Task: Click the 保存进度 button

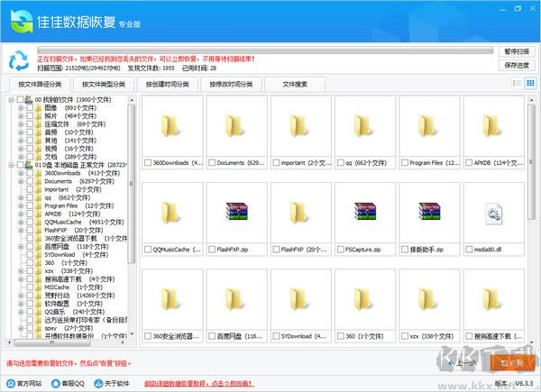Action: click(517, 65)
